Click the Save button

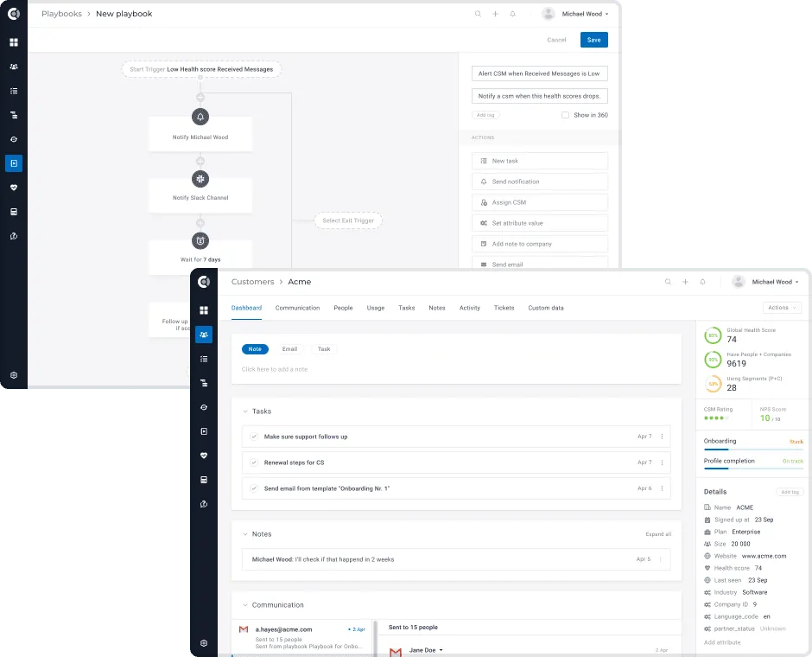593,40
